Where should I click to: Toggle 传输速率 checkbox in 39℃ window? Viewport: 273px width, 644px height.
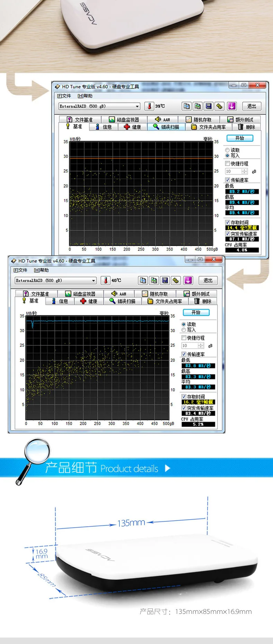228,180
